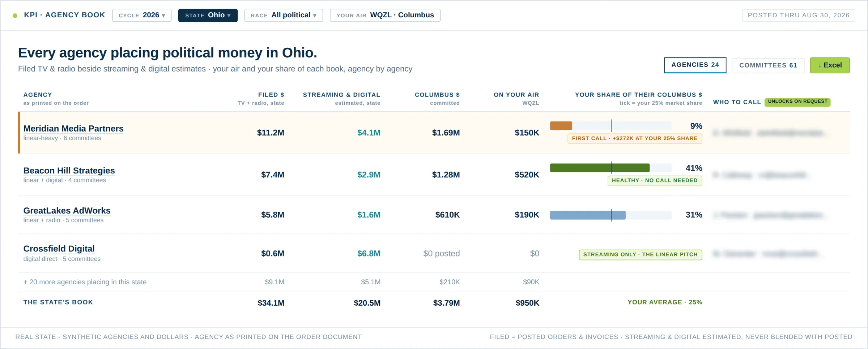Click GreatLakes AdWorks' 31% share bar
Viewport: 868px width, 349px height.
tap(610, 215)
